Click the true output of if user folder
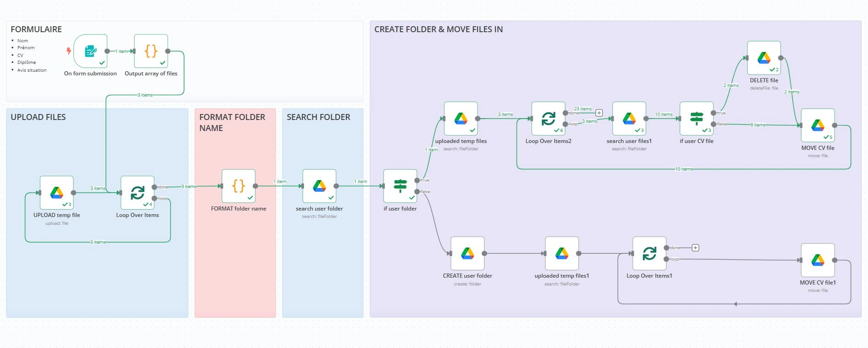The image size is (868, 348). coord(417,180)
